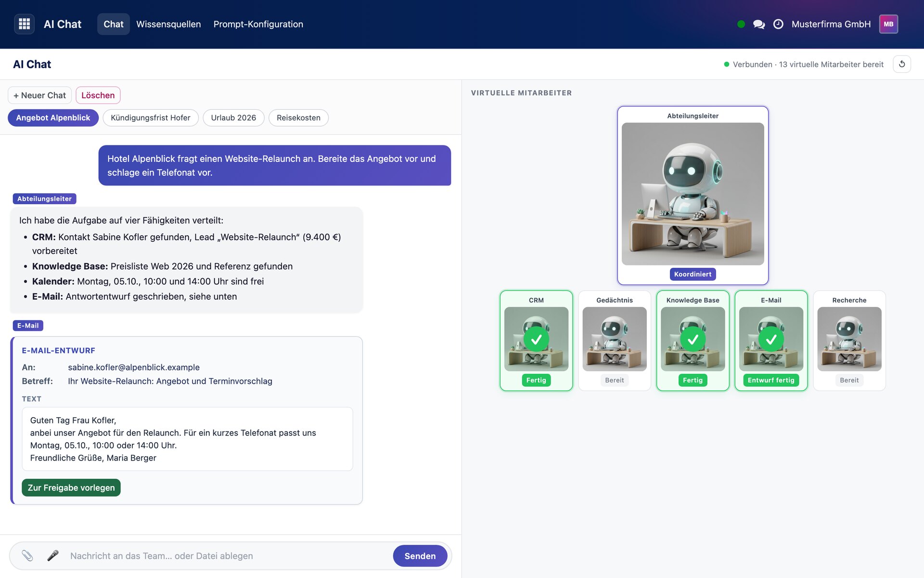The width and height of the screenshot is (924, 578).
Task: Open the Reisekosten chat
Action: pos(298,118)
